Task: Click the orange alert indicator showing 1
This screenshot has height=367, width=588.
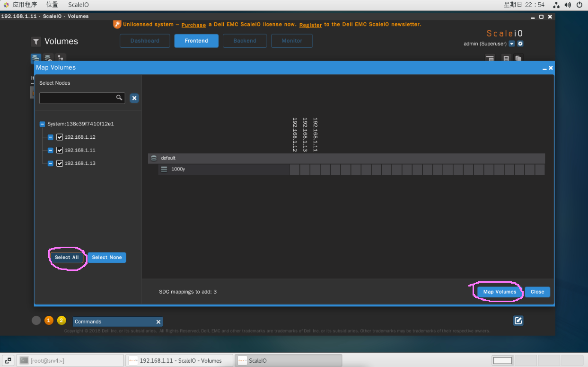Action: [49, 321]
